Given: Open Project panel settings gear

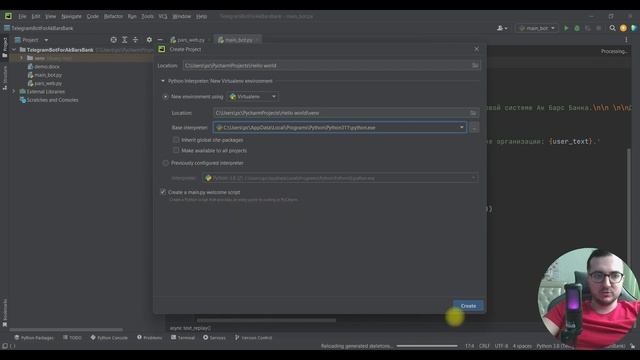Looking at the screenshot, I should tap(149, 40).
